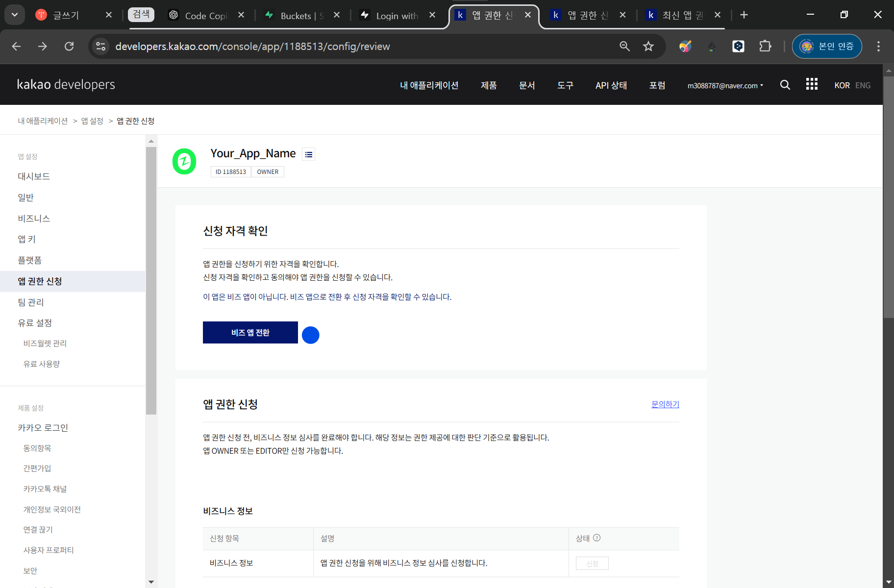Click 앱 설정 breadcrumb link
Screen dimensions: 894x588
[92, 121]
